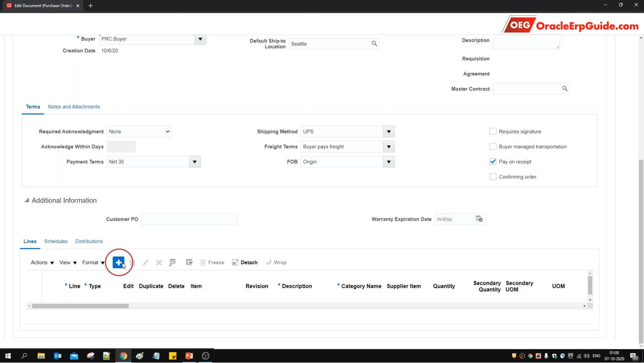The height and width of the screenshot is (363, 644).
Task: Click the Quantity column header
Action: tap(444, 286)
